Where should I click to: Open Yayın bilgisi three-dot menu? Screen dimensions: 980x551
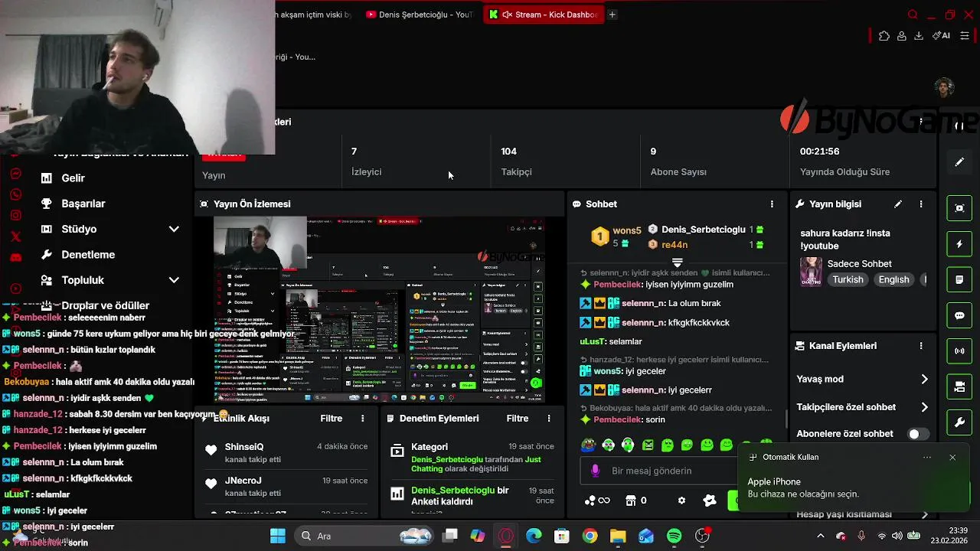pos(921,204)
